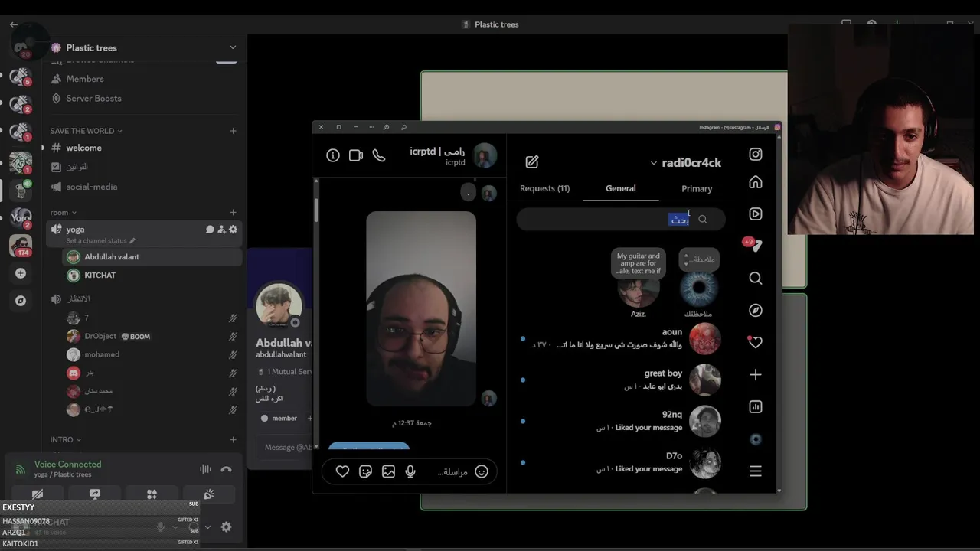Open conversation with 92nq
Viewport: 980px width, 551px height.
point(620,421)
